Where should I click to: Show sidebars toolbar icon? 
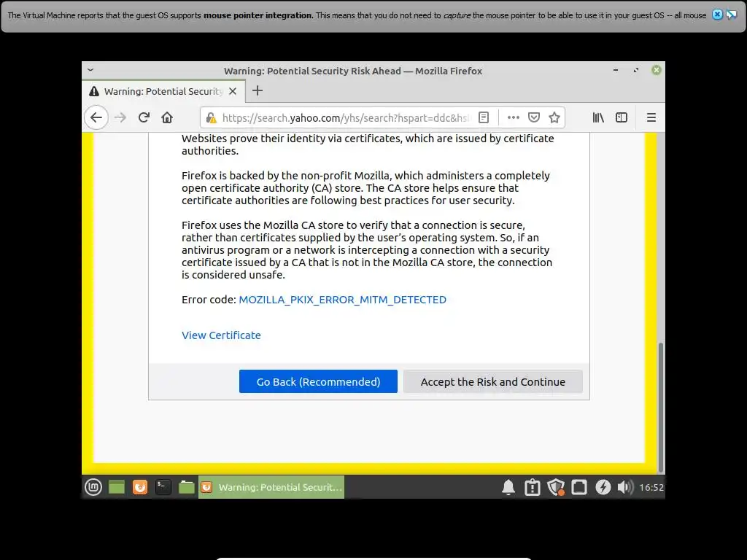tap(622, 117)
